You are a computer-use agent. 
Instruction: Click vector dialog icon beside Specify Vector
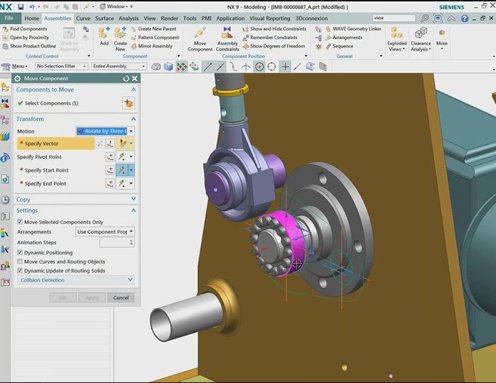[x=110, y=144]
